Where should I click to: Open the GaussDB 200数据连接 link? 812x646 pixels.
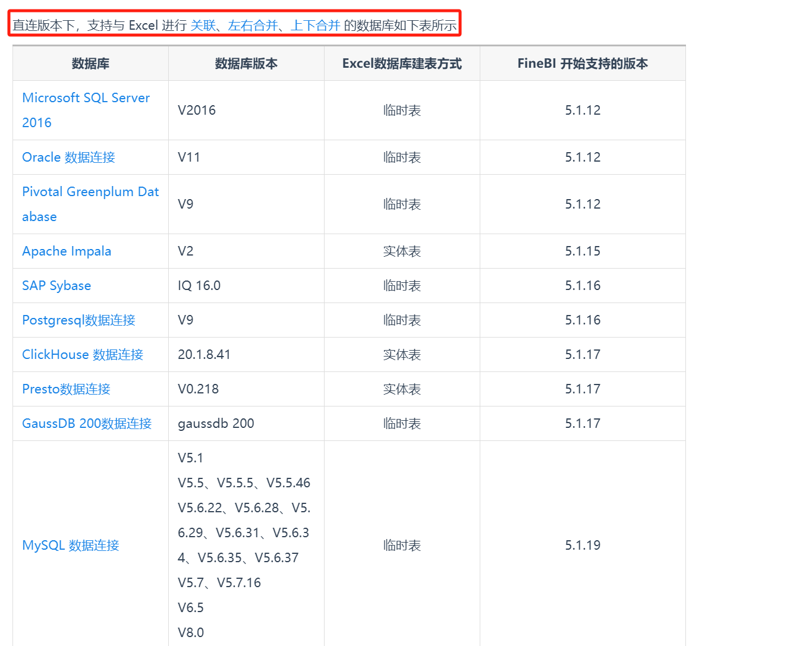click(87, 423)
